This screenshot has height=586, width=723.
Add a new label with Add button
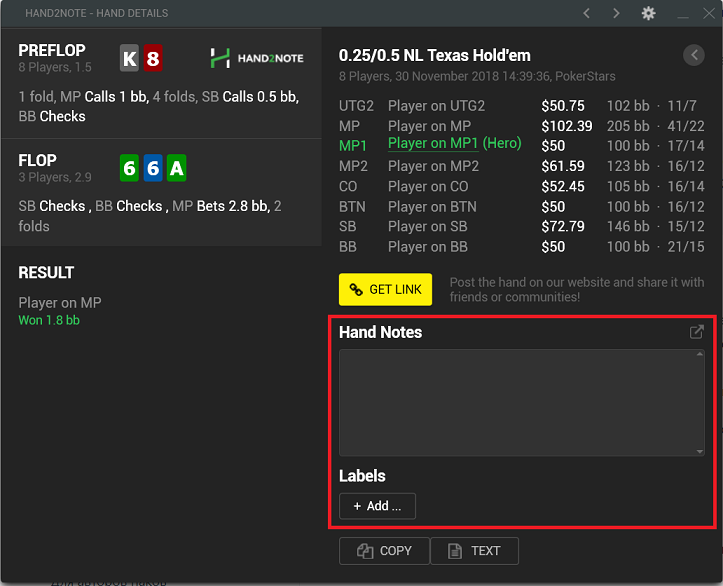377,506
